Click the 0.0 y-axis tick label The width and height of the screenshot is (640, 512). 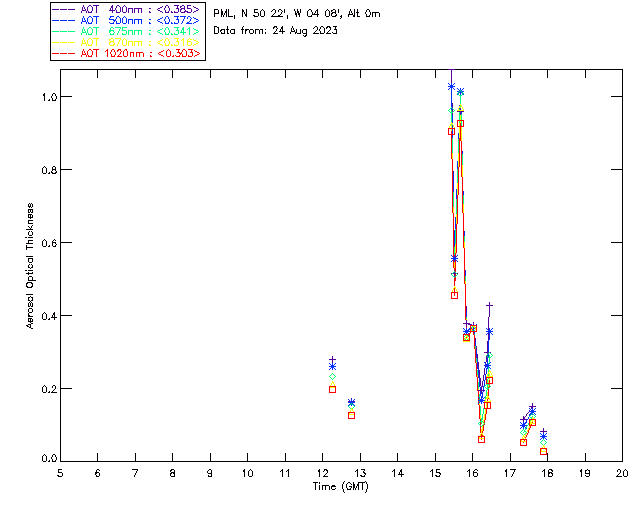49,459
